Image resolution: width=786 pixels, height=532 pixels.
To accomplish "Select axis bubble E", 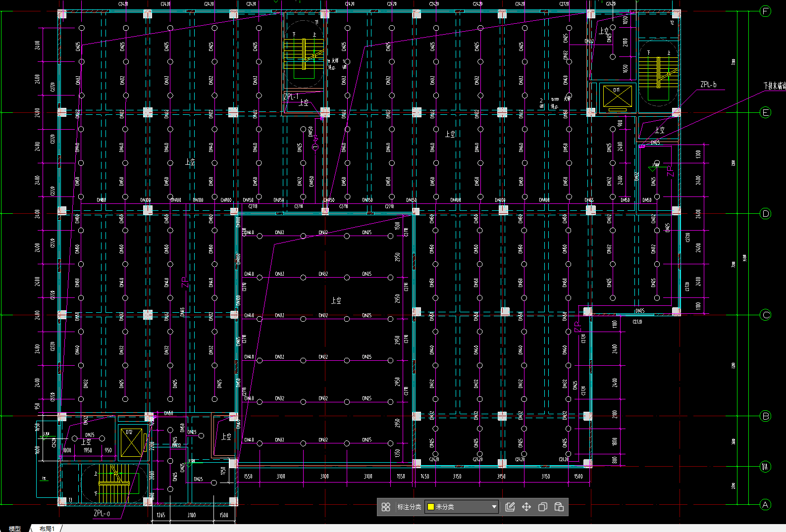I will coord(766,112).
